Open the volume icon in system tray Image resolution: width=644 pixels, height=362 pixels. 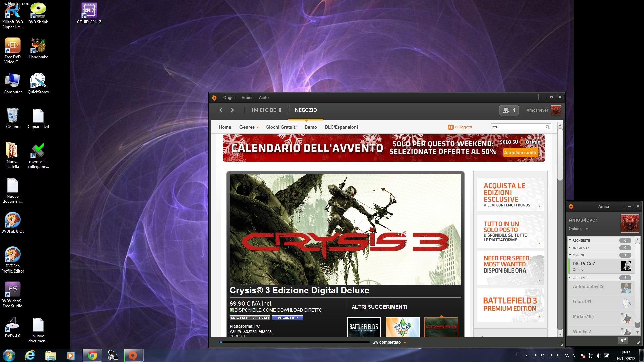pos(599,356)
